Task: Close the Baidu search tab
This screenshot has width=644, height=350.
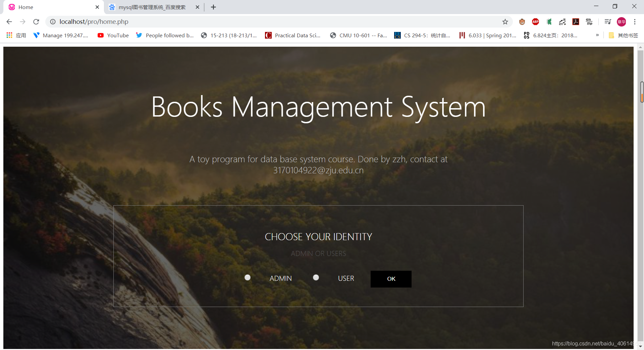Action: click(197, 7)
